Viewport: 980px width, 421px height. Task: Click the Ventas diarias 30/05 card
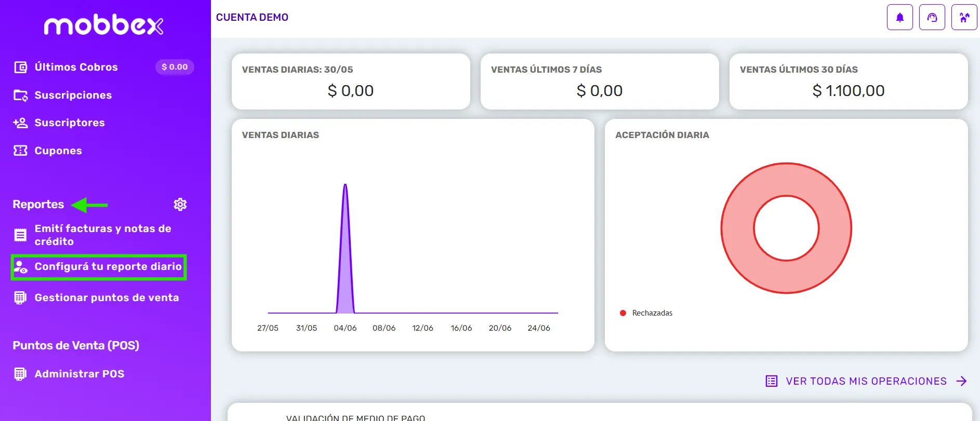pos(351,82)
